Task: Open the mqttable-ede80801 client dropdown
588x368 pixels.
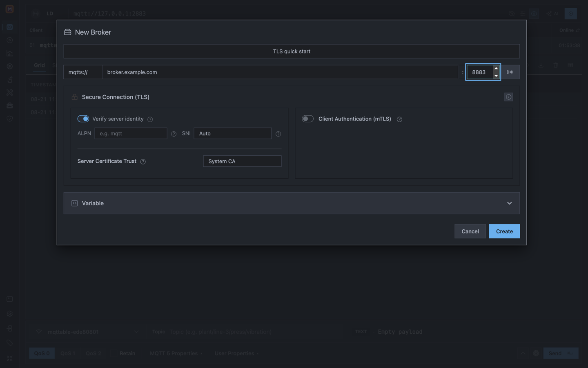Action: coord(88,332)
